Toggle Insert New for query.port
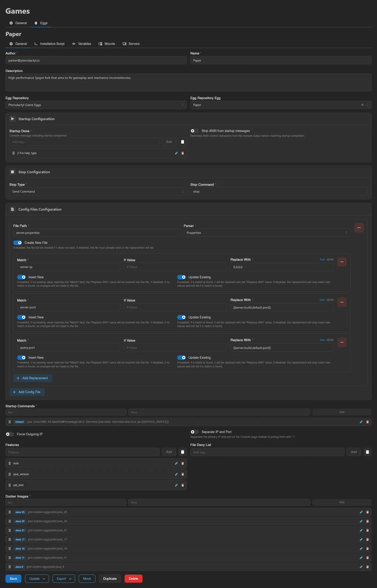377x588 pixels. coord(21,358)
